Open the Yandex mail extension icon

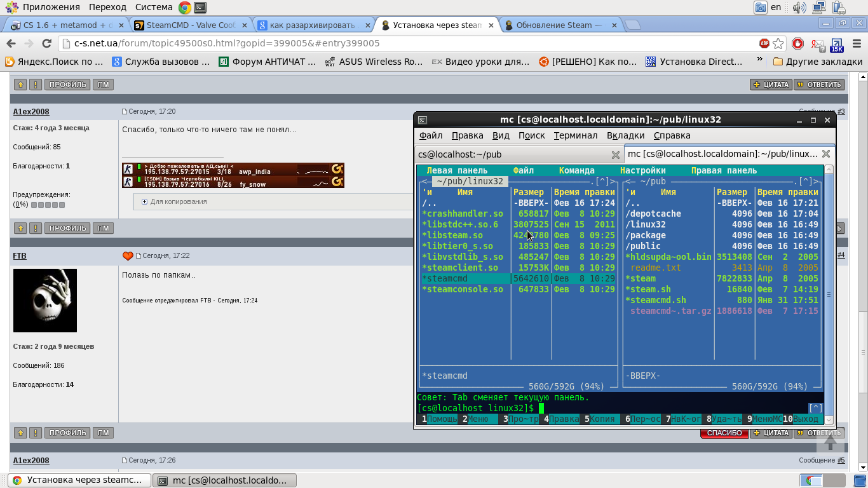click(817, 44)
